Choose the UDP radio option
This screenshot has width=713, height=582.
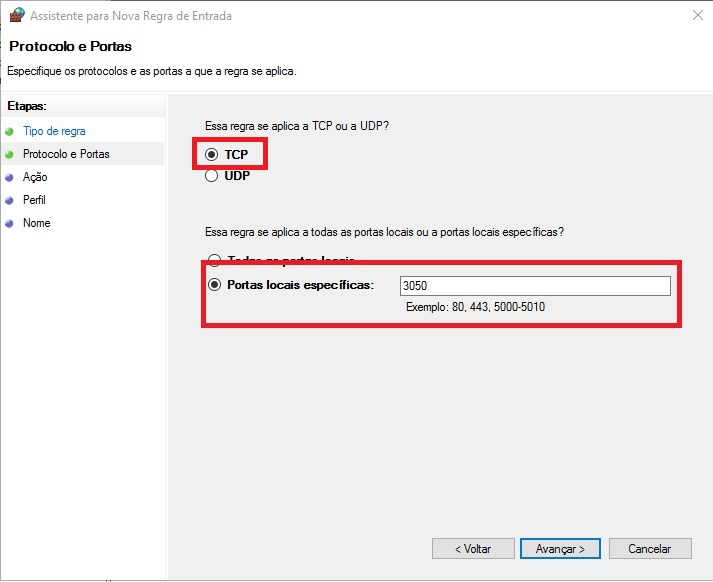[x=211, y=176]
